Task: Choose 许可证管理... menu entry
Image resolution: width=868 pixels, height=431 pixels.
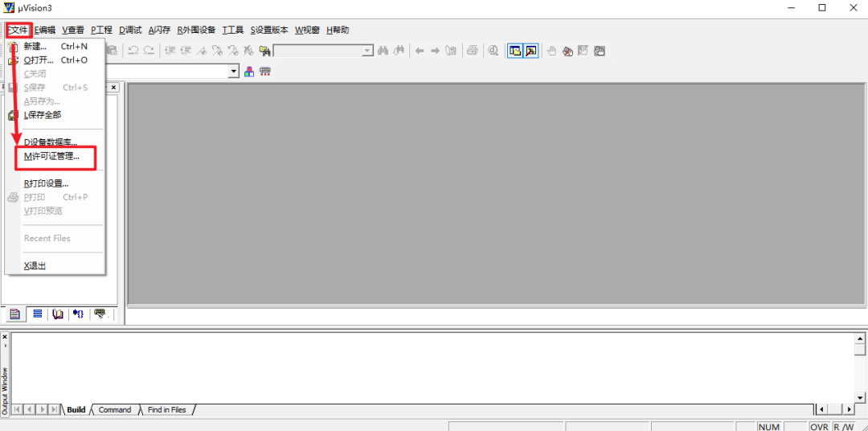Action: (x=55, y=156)
